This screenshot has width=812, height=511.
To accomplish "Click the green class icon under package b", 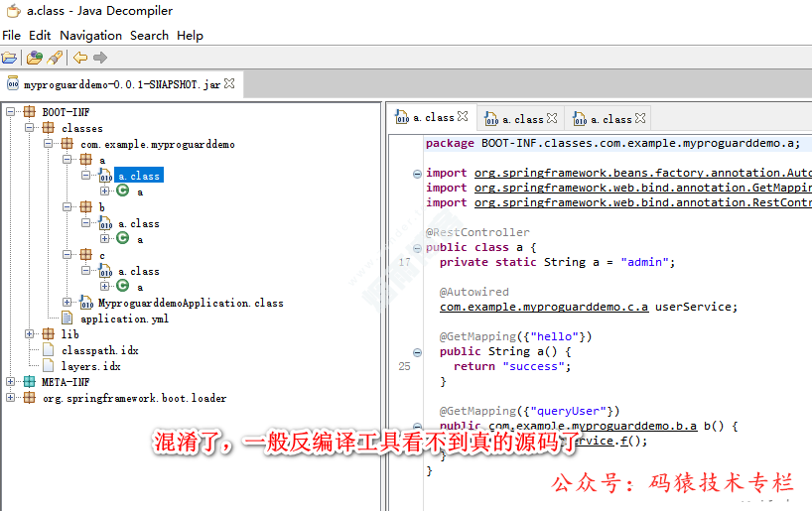I will (x=123, y=239).
